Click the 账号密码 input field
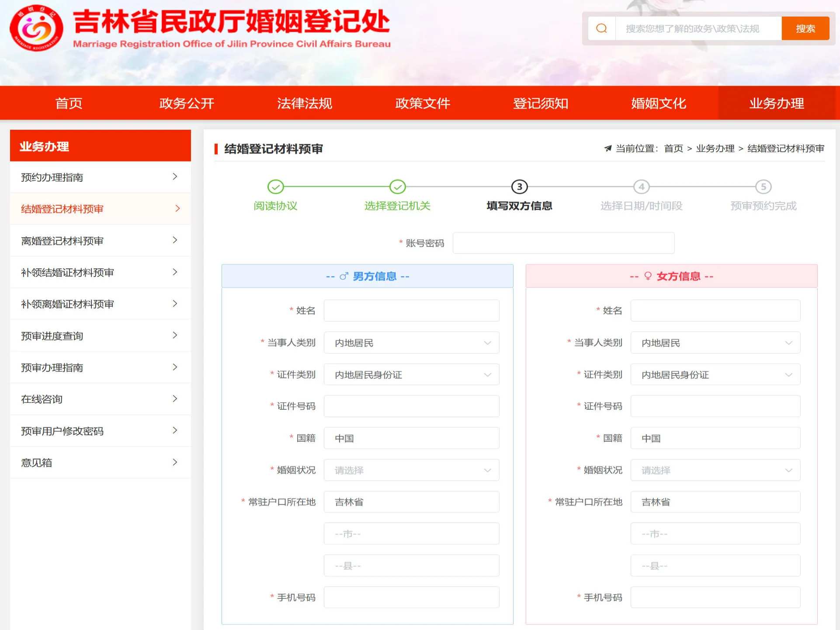Viewport: 840px width, 630px height. click(563, 243)
